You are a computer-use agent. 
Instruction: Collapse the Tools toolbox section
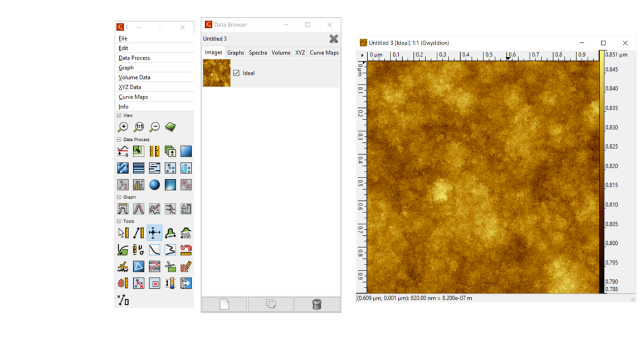tap(119, 221)
